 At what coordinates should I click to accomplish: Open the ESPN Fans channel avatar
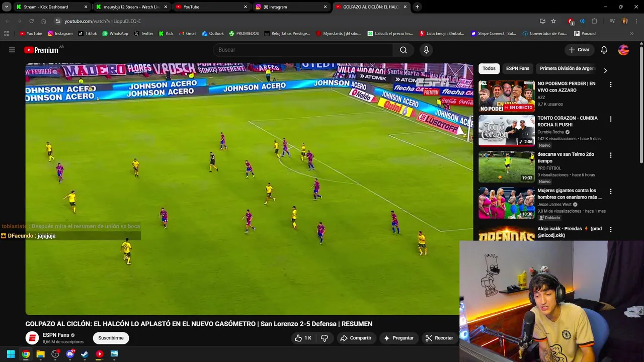32,338
